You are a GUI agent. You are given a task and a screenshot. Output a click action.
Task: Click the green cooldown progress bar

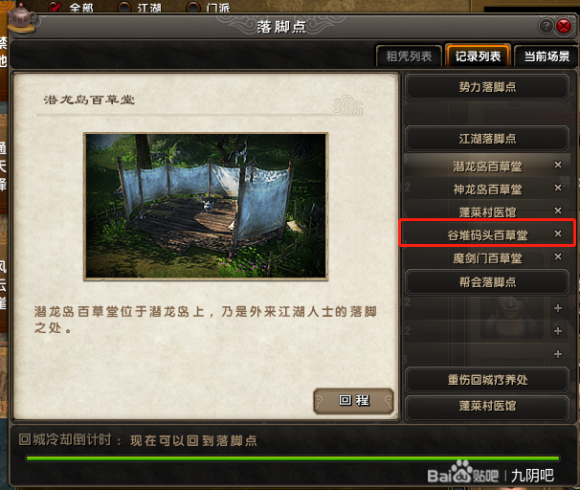pyautogui.click(x=293, y=459)
